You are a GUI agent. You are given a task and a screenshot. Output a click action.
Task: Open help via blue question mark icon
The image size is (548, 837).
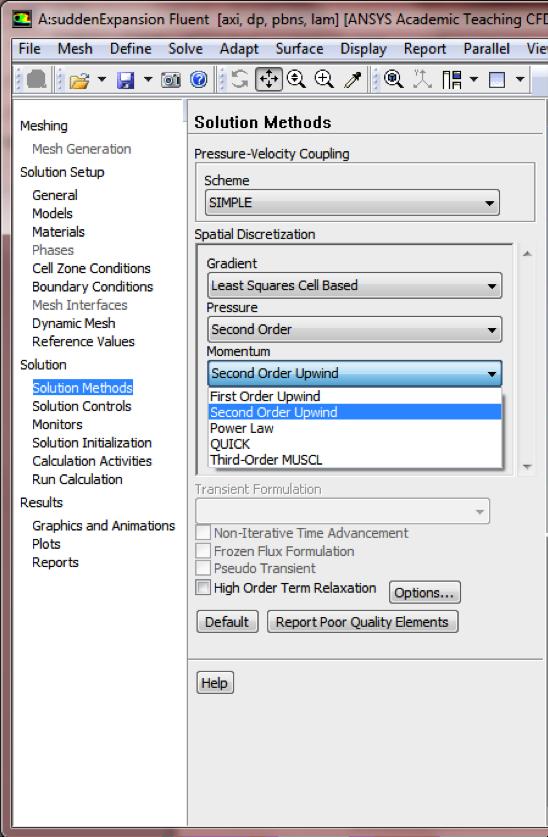(x=199, y=80)
